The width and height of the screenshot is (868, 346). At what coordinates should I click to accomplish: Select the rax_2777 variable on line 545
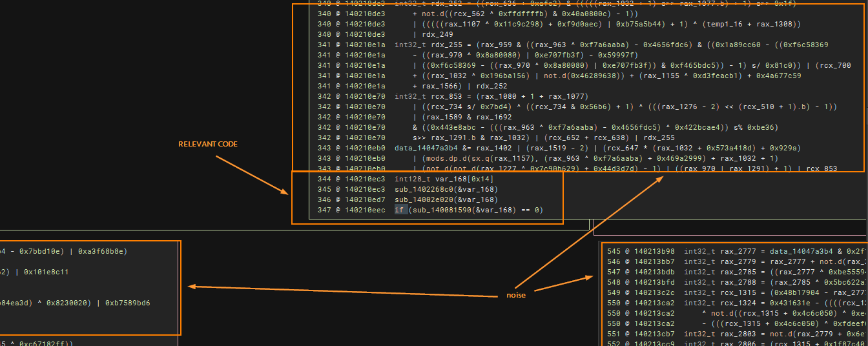(739, 251)
